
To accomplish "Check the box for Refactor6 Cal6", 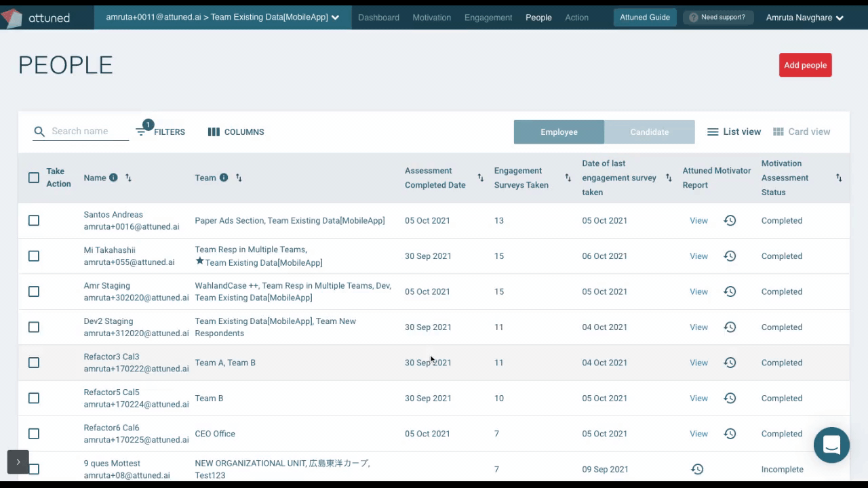I will pos(34,434).
